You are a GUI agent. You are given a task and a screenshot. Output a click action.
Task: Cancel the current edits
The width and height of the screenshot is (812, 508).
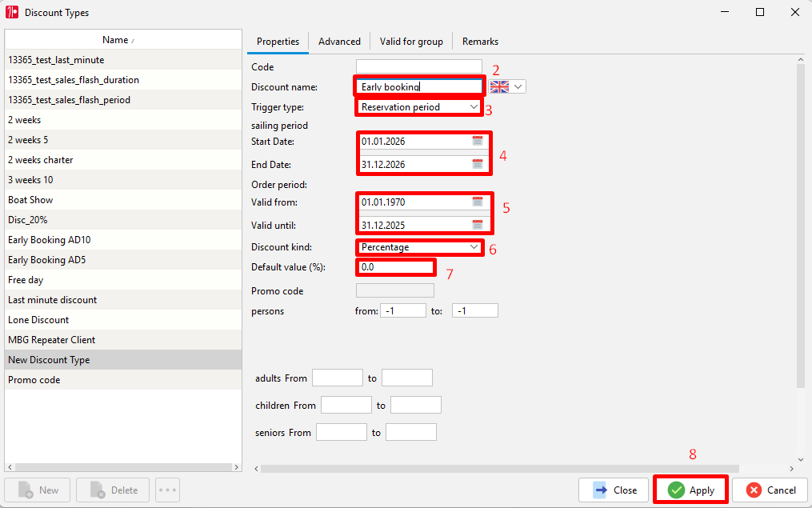pyautogui.click(x=770, y=490)
